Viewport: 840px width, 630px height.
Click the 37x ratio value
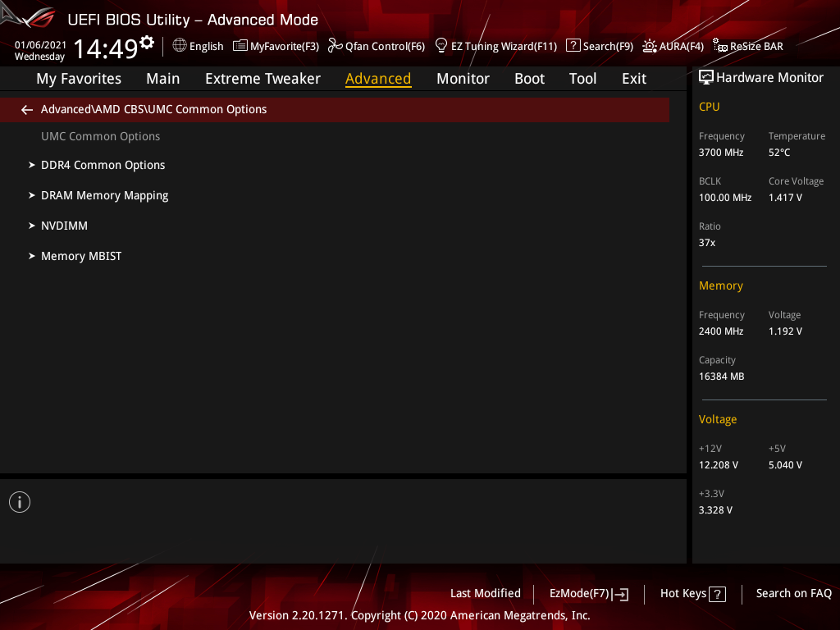point(706,243)
